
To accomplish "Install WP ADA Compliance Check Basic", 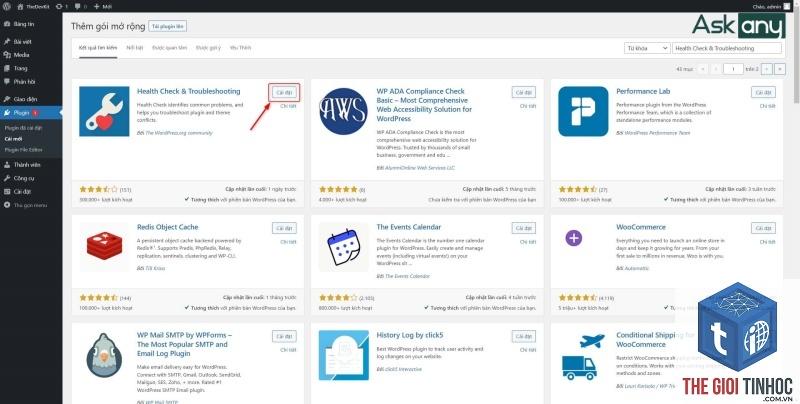I will tap(523, 92).
